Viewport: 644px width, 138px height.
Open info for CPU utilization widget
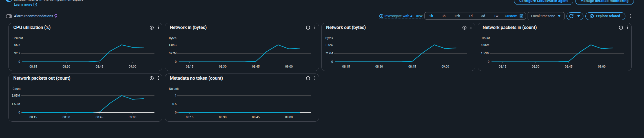click(152, 28)
